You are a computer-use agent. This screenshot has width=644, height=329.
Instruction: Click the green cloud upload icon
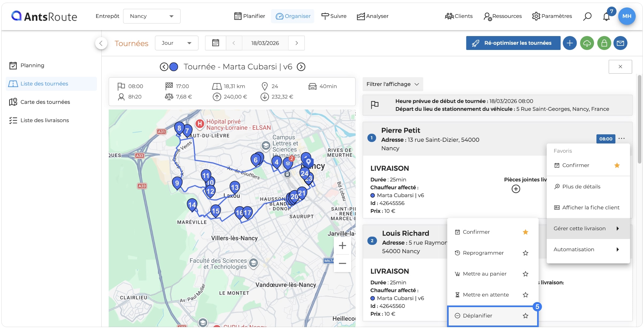coord(587,43)
